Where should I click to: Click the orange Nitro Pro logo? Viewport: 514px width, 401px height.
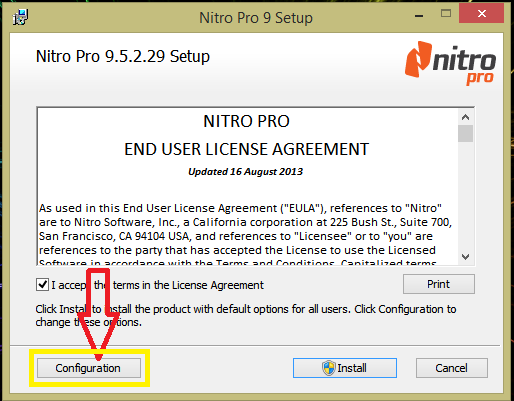[450, 63]
